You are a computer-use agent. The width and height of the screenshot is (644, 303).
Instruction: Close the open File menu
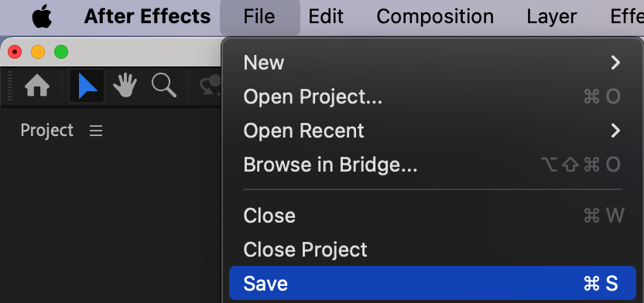(259, 17)
